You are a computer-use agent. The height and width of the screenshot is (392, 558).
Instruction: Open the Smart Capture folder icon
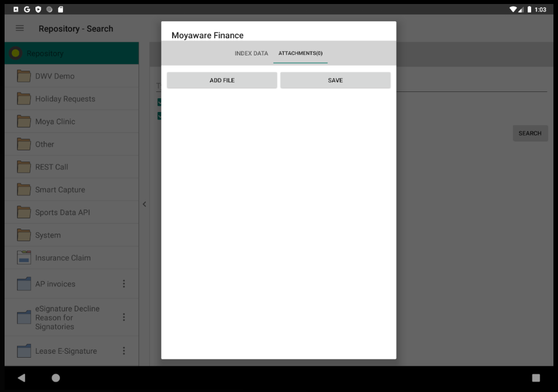point(24,190)
